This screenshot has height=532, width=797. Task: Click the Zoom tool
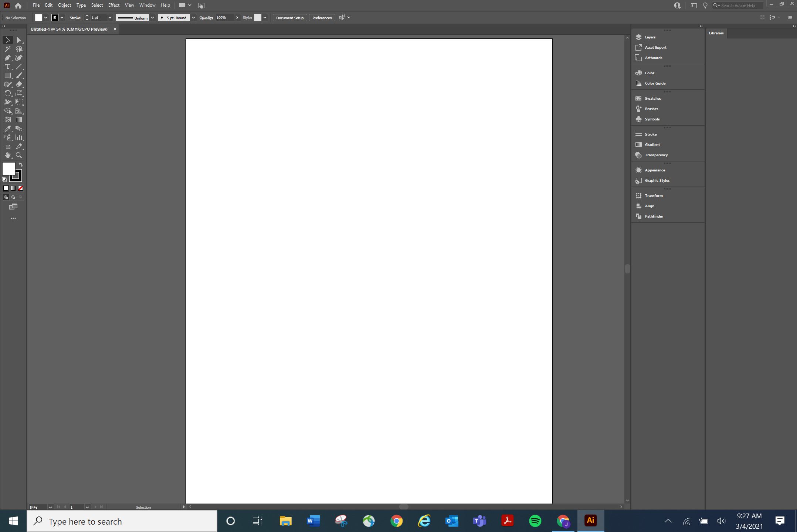[18, 155]
